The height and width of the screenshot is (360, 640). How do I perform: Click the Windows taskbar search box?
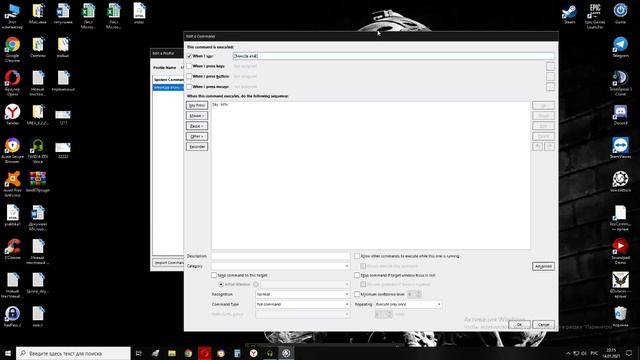(73, 353)
